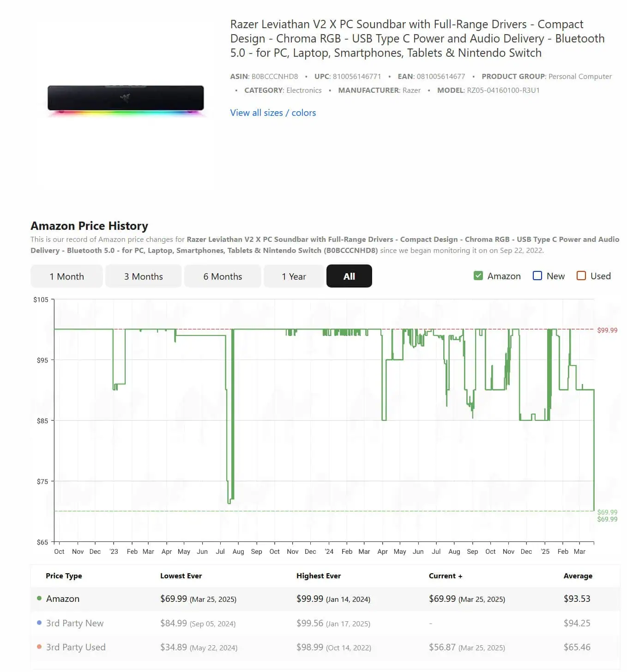627x672 pixels.
Task: Click the $99.99 red label on chart
Action: pyautogui.click(x=607, y=330)
